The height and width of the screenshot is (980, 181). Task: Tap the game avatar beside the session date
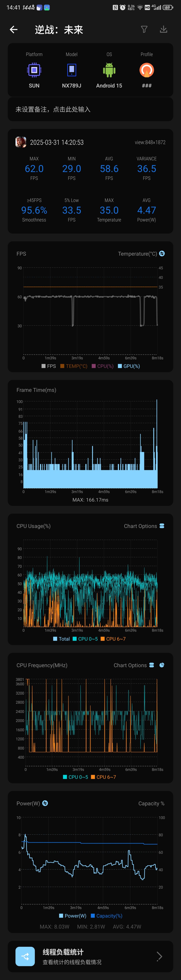coord(21,142)
